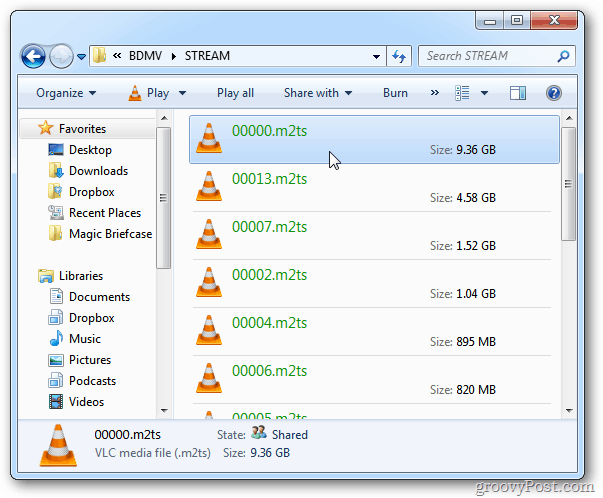The width and height of the screenshot is (603, 498).
Task: Click Burn in the toolbar
Action: click(x=395, y=93)
